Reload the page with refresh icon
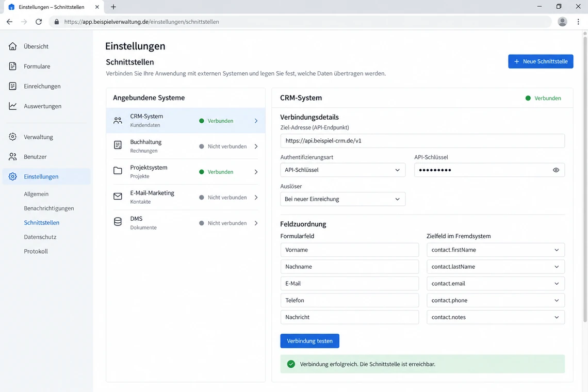The image size is (588, 392). tap(39, 22)
